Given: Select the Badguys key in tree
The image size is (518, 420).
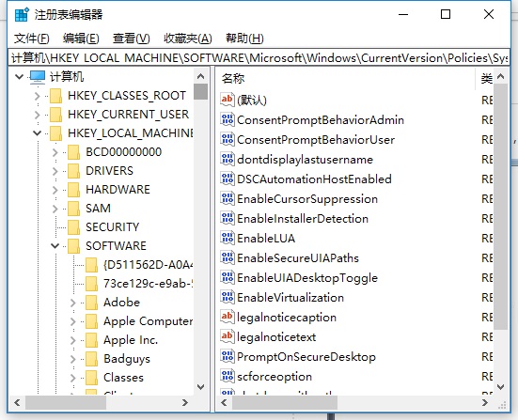Looking at the screenshot, I should point(127,359).
